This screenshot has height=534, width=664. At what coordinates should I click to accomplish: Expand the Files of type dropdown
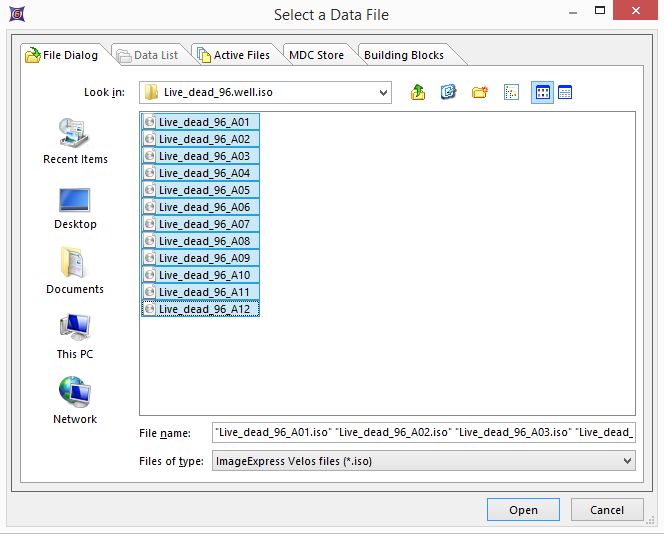tap(627, 461)
